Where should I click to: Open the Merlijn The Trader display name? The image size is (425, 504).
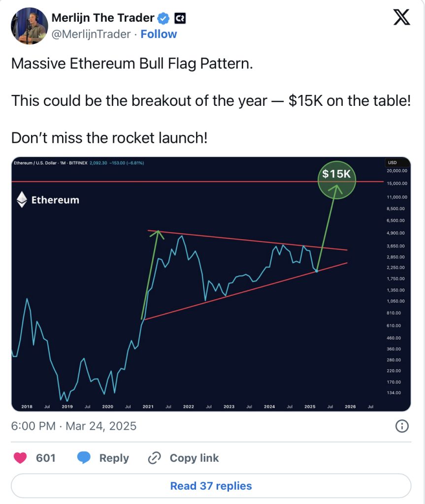tap(103, 18)
